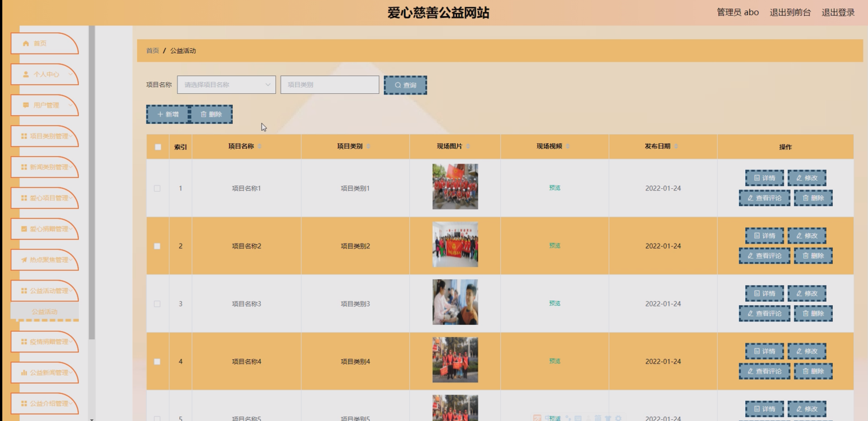Screen dimensions: 868x421
Task: Open the photo thumbnail for 项目名称3
Action: pyautogui.click(x=455, y=302)
